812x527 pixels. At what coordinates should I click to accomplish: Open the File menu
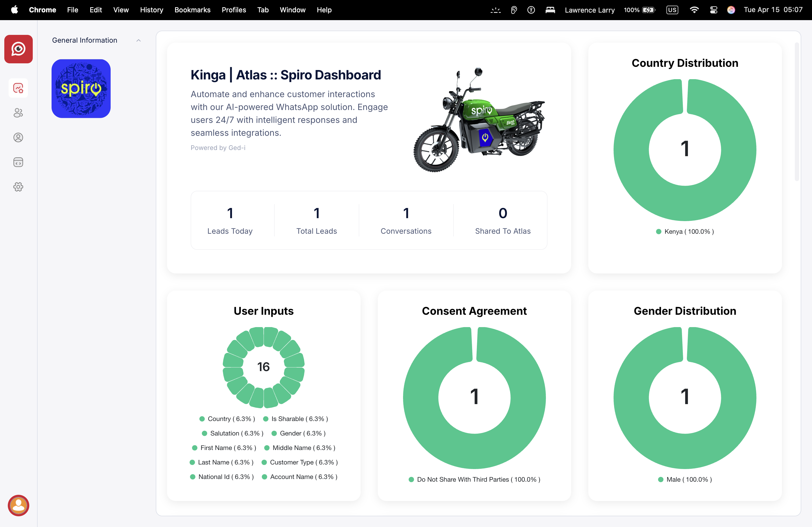73,10
